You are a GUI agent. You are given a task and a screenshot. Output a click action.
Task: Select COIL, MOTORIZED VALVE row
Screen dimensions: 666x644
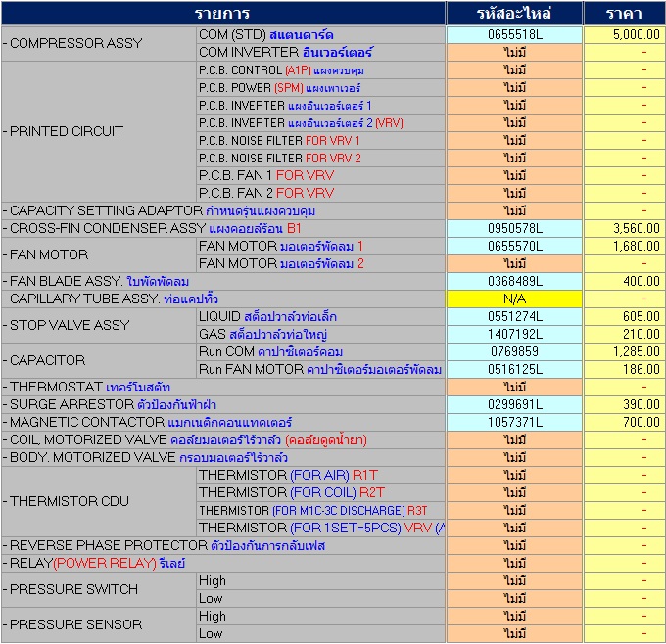tap(223, 440)
